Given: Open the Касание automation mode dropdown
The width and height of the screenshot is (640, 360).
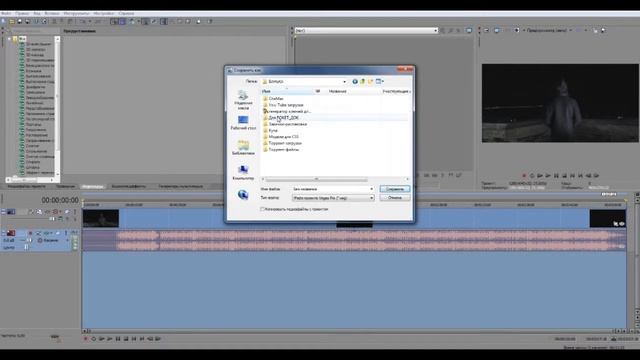Looking at the screenshot, I should click(67, 240).
